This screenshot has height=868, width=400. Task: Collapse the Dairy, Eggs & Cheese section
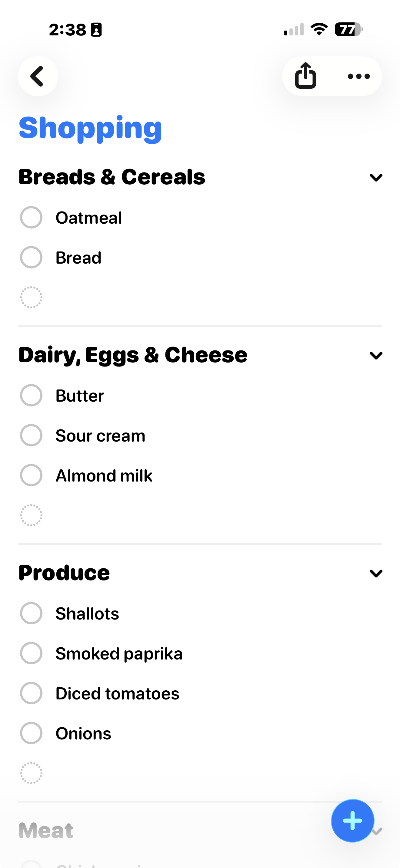tap(376, 355)
